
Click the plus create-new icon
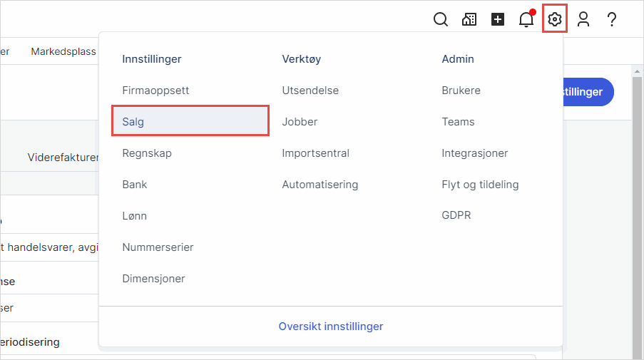click(x=498, y=19)
